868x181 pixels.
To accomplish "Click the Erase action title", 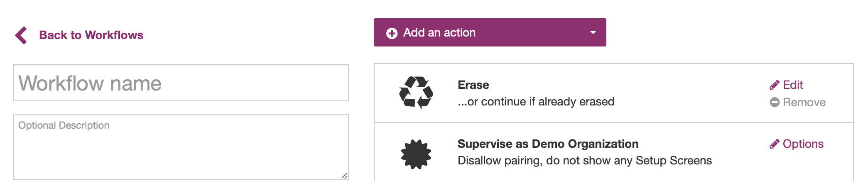I will pos(473,85).
